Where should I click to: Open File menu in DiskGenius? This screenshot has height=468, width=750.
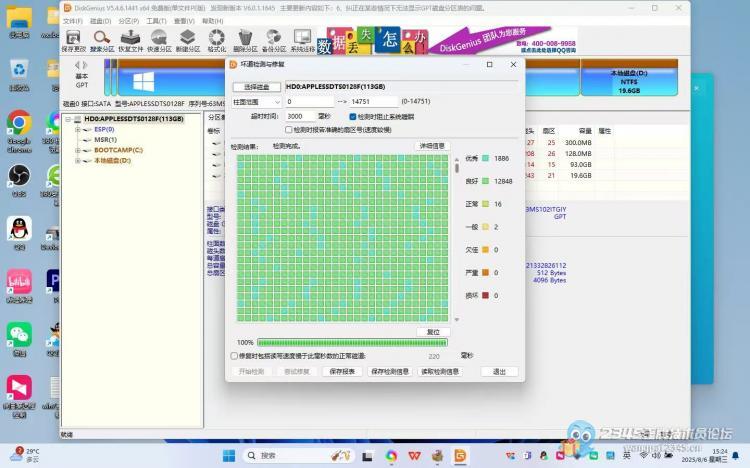pyautogui.click(x=72, y=21)
